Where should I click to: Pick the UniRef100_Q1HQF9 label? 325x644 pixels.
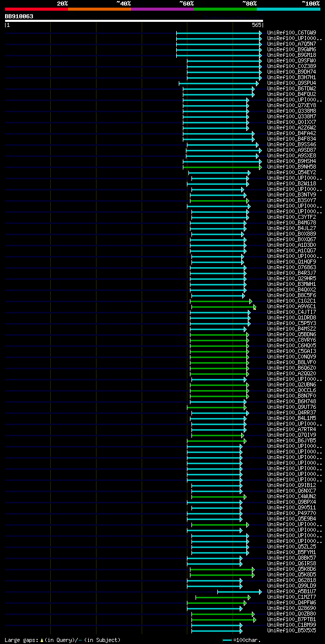pos(291,262)
